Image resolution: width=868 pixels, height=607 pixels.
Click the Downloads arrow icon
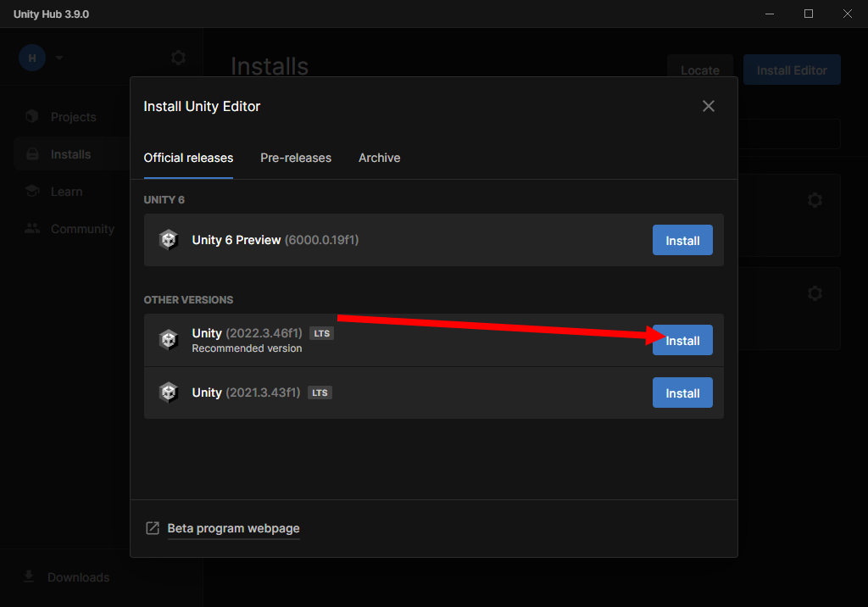tap(29, 576)
